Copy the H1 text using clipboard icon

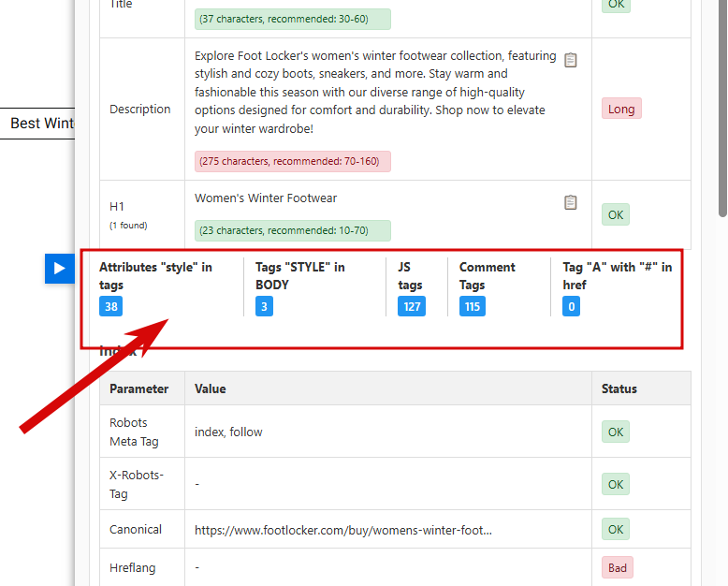[x=571, y=202]
